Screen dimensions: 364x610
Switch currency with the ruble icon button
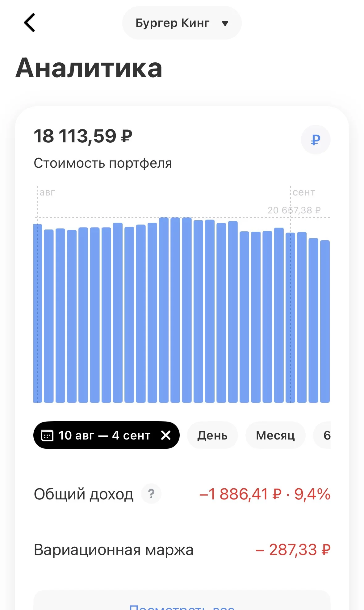click(316, 140)
